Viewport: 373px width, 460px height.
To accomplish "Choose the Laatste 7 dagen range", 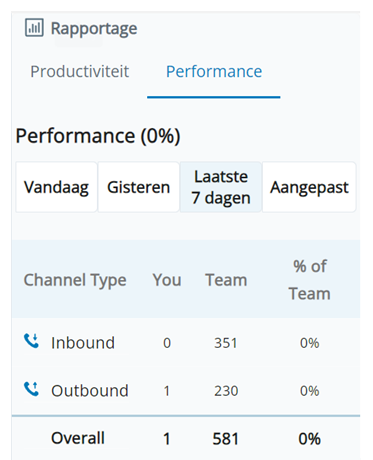I will [x=221, y=187].
